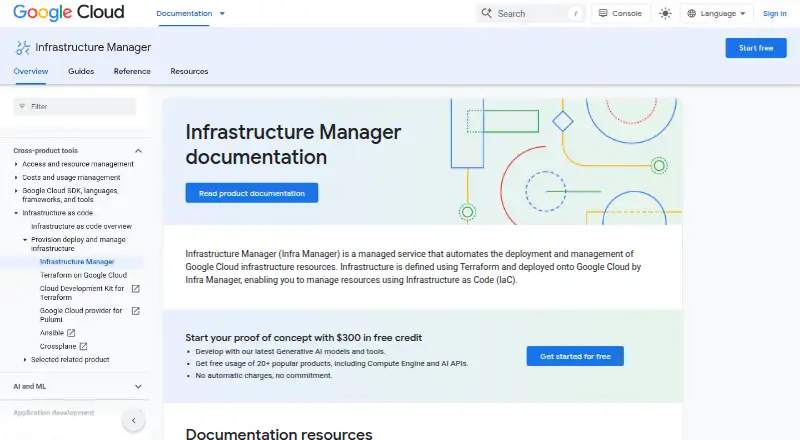The height and width of the screenshot is (440, 800).
Task: Click the Application development section heading
Action: point(54,412)
